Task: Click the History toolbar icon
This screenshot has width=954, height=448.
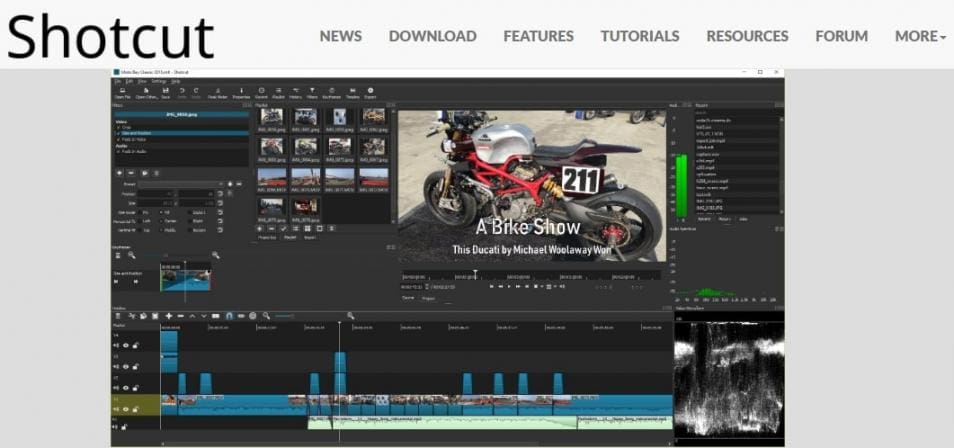Action: pyautogui.click(x=294, y=92)
